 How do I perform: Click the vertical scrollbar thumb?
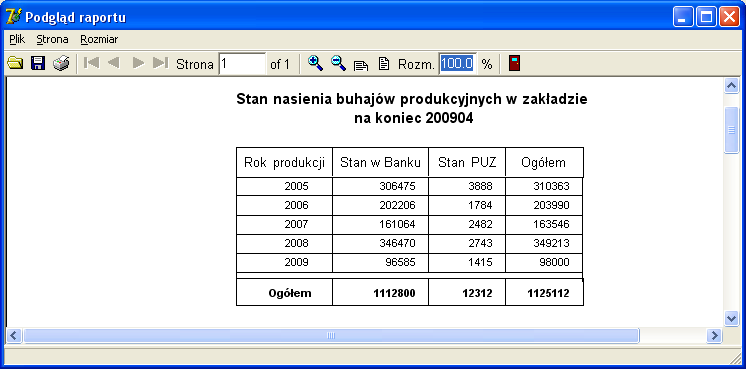pos(731,130)
